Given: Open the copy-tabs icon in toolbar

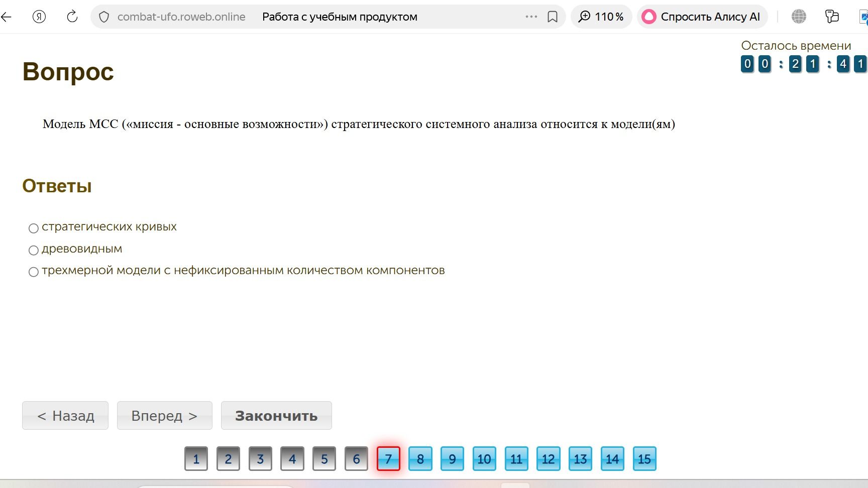Looking at the screenshot, I should [x=832, y=17].
